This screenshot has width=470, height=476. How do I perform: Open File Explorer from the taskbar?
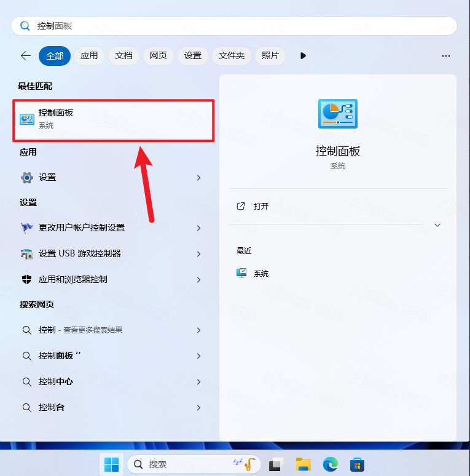click(x=302, y=464)
